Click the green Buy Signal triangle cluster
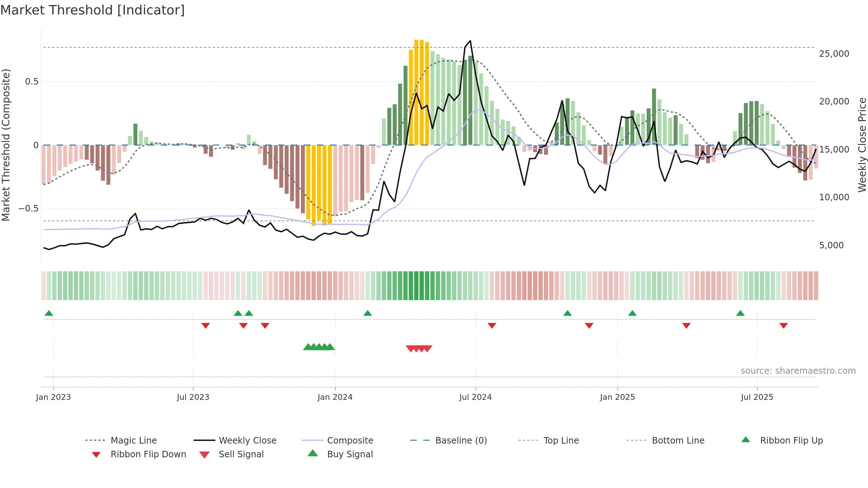 point(319,347)
